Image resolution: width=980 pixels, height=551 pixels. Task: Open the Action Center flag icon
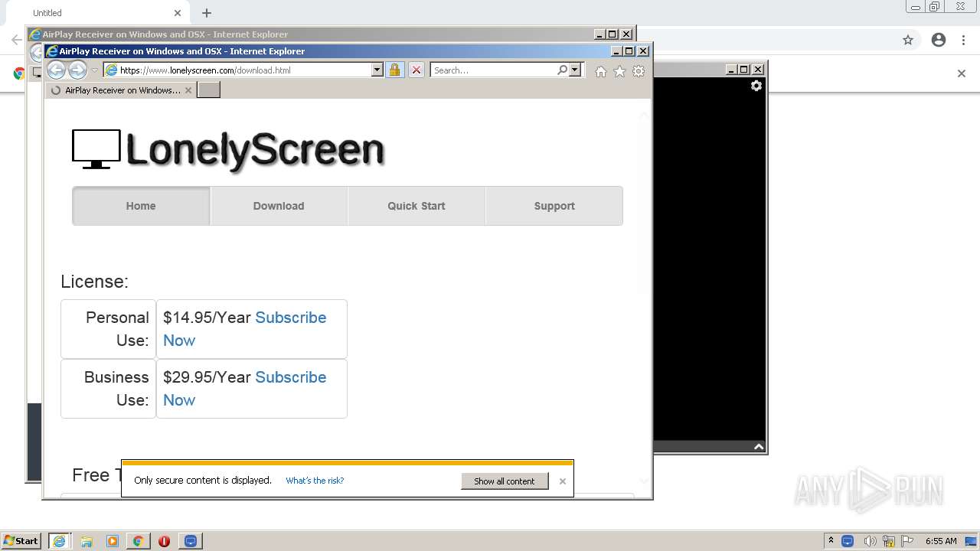click(907, 541)
